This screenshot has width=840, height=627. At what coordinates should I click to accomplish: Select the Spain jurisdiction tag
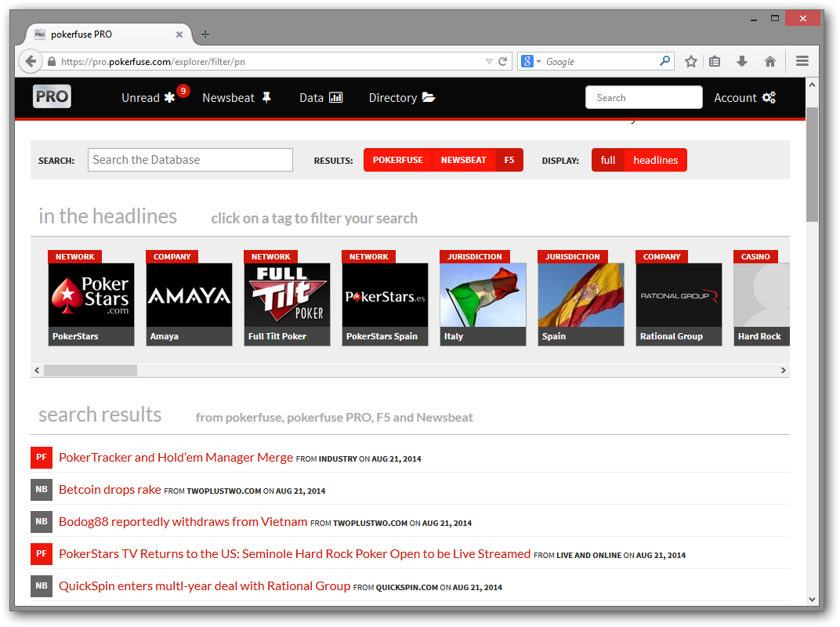coord(581,299)
